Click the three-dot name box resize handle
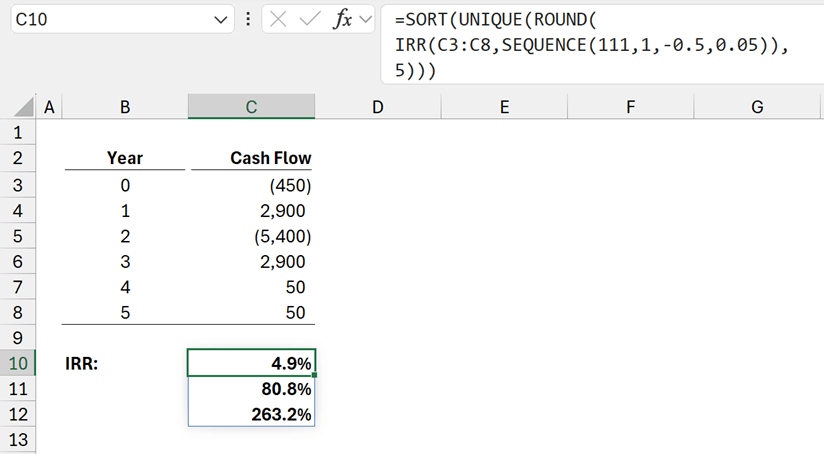The image size is (825, 454). pos(247,20)
